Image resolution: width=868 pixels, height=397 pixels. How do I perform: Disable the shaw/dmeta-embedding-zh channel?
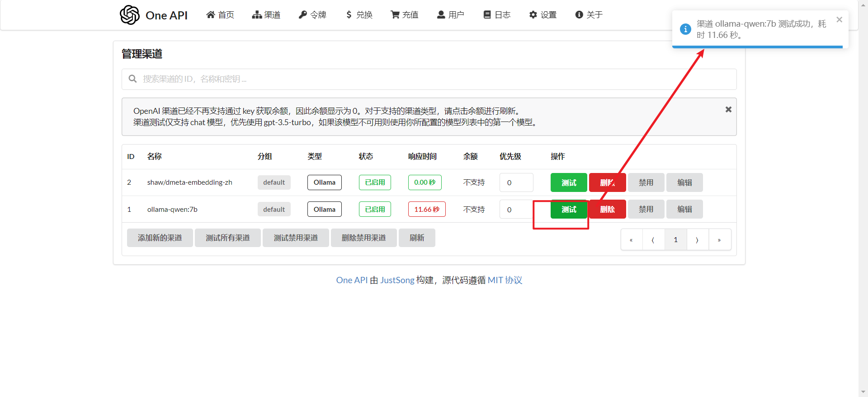click(x=646, y=182)
